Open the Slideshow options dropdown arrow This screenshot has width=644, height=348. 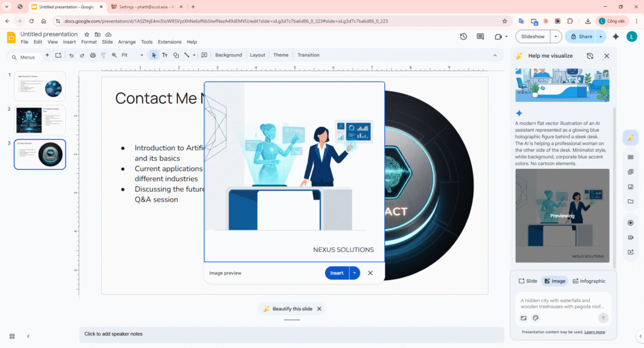[555, 36]
